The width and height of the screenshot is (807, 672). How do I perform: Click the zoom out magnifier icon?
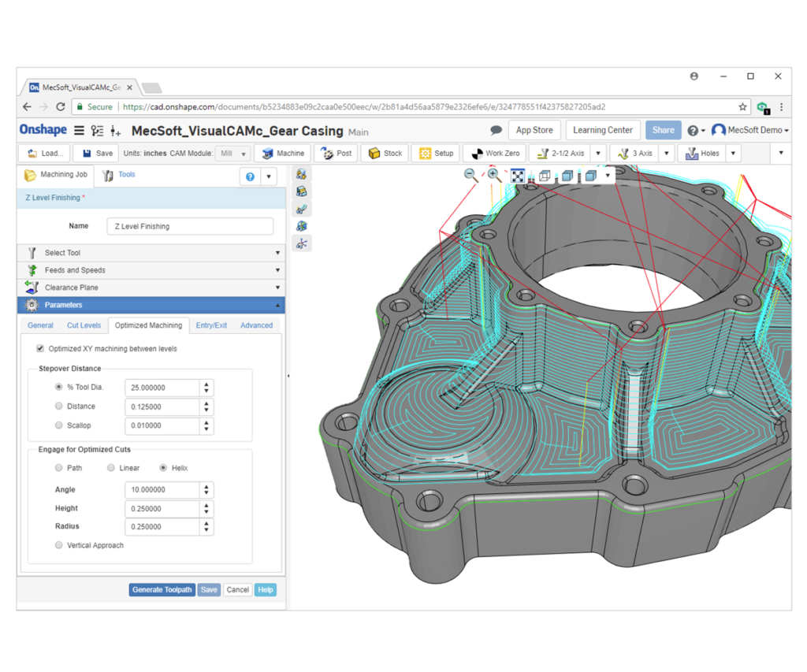click(x=470, y=176)
